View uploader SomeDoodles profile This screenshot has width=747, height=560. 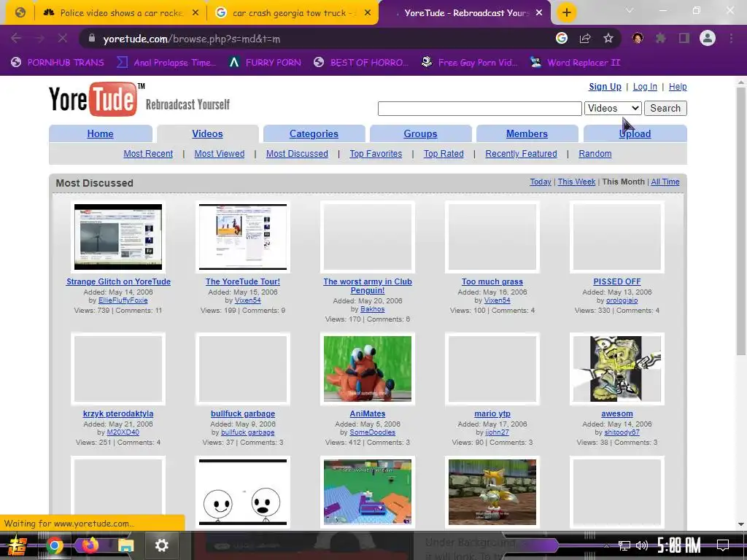(373, 432)
